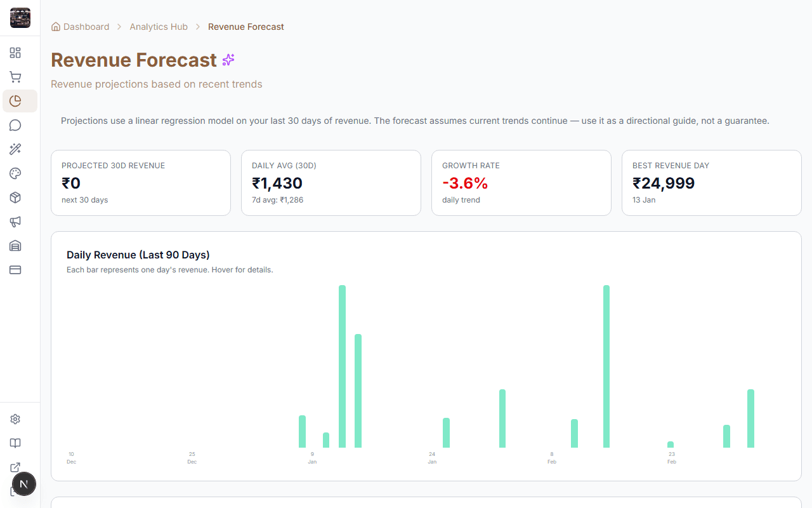
Task: Open the settings gear icon
Action: (x=15, y=419)
